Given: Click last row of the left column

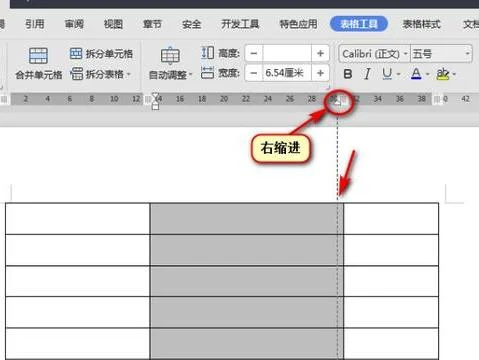Looking at the screenshot, I should coord(78,343).
